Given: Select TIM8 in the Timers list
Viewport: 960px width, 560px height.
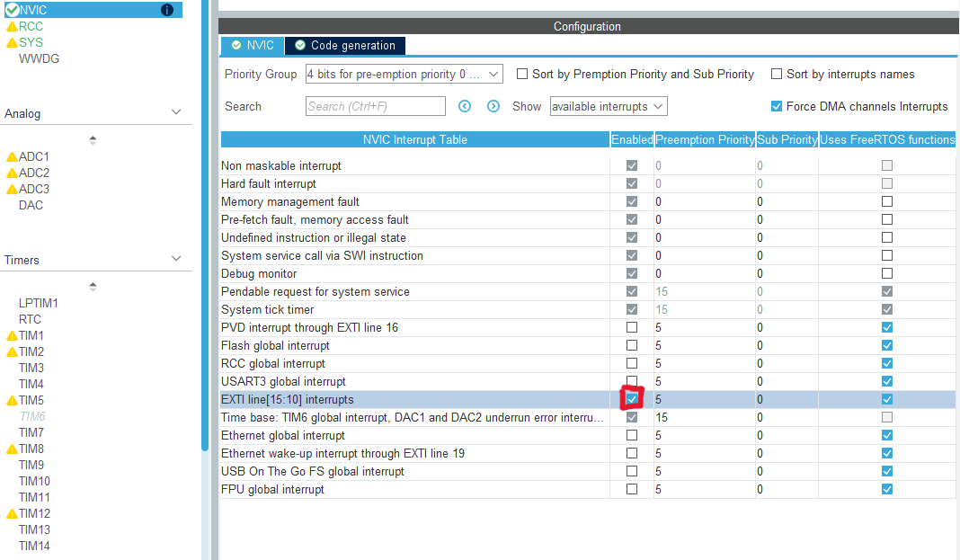Looking at the screenshot, I should click(x=31, y=449).
